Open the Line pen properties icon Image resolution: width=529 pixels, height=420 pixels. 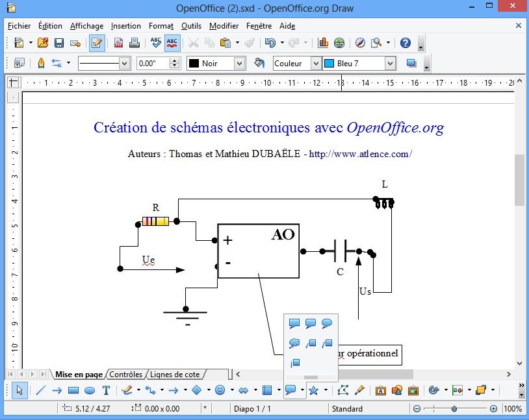point(41,63)
